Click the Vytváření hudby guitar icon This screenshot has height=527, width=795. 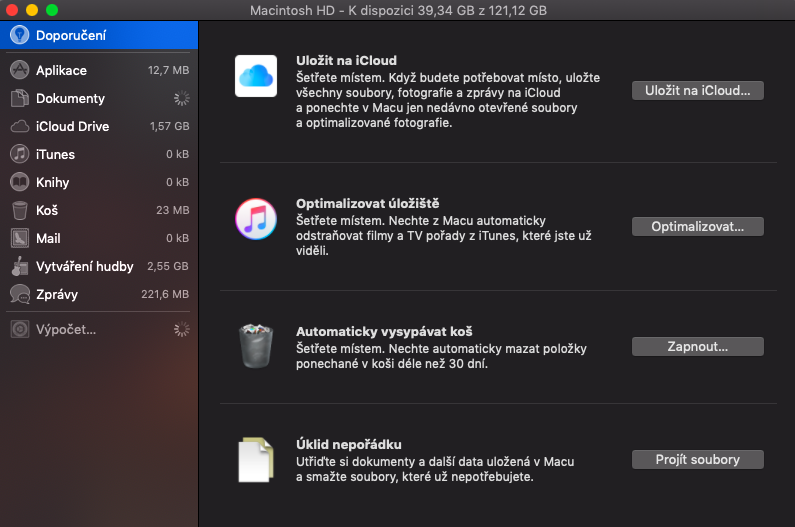pyautogui.click(x=19, y=266)
